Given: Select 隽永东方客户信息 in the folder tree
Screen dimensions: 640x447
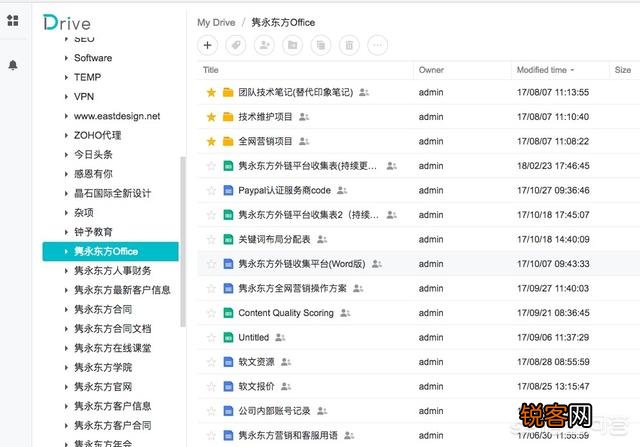Looking at the screenshot, I should click(112, 406).
